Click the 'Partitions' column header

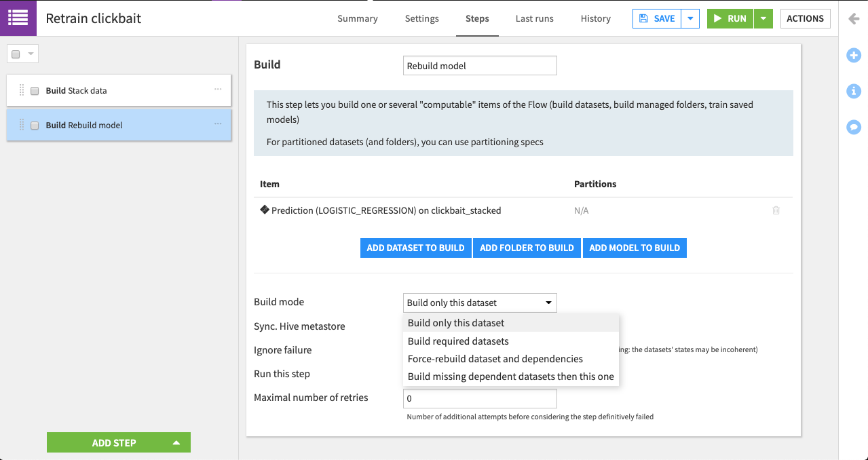pyautogui.click(x=595, y=184)
